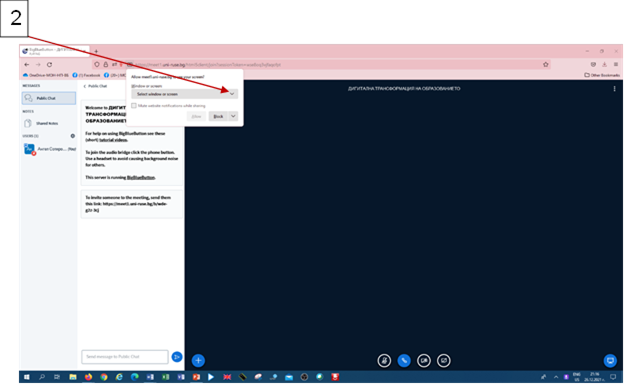This screenshot has width=625, height=385.
Task: Click the taskbar clock and date
Action: 594,377
